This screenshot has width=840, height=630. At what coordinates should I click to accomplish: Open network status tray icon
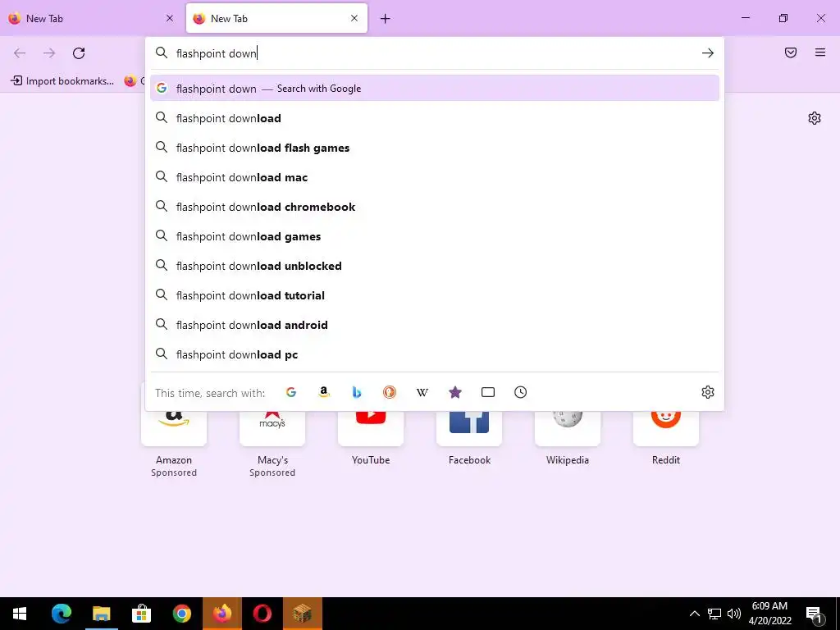pos(714,614)
